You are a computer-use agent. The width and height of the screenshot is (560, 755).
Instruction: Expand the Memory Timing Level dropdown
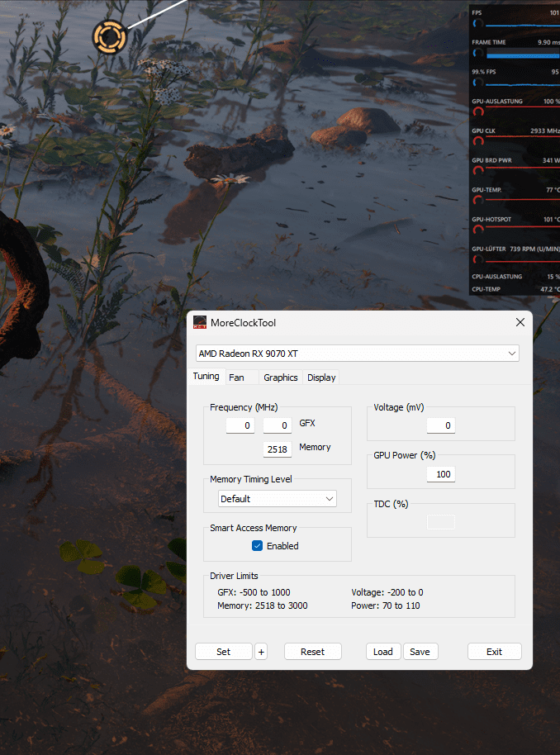click(278, 499)
